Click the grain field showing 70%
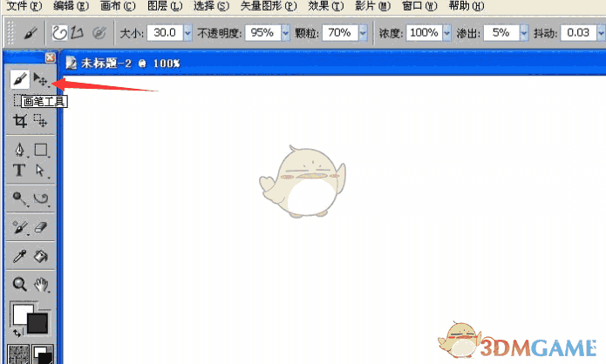The width and height of the screenshot is (606, 364). point(340,33)
